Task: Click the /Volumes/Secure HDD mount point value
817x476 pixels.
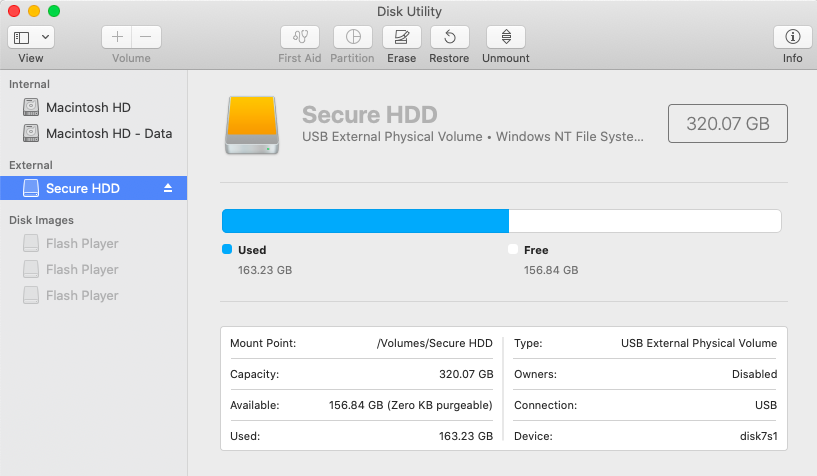Action: coord(435,343)
